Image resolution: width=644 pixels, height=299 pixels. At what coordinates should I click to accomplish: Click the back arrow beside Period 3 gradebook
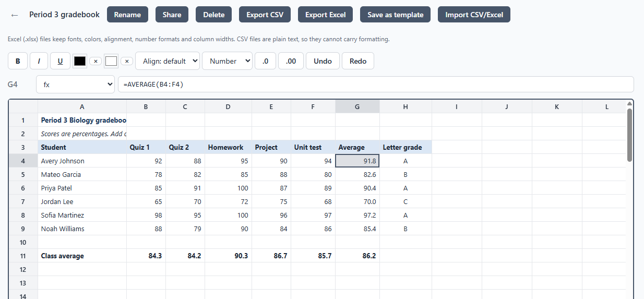pyautogui.click(x=15, y=15)
